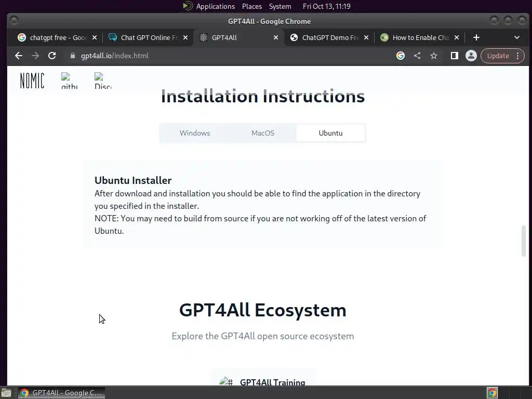Open the System menu
This screenshot has height=399, width=532.
point(280,6)
